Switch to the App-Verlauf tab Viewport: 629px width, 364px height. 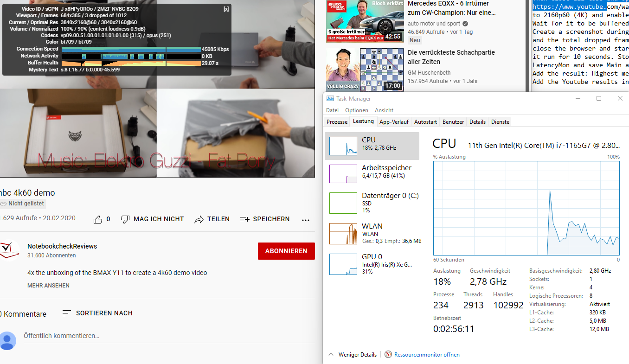[394, 122]
